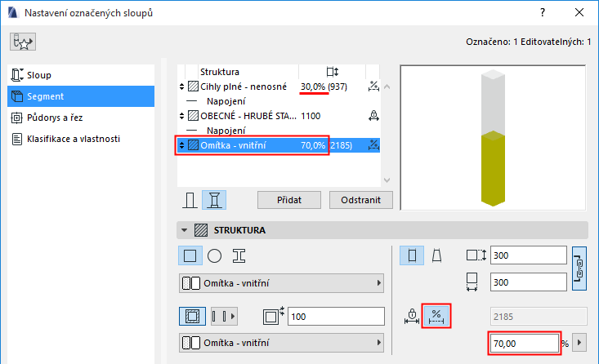Click the favorites star icon at top-left

tap(24, 42)
